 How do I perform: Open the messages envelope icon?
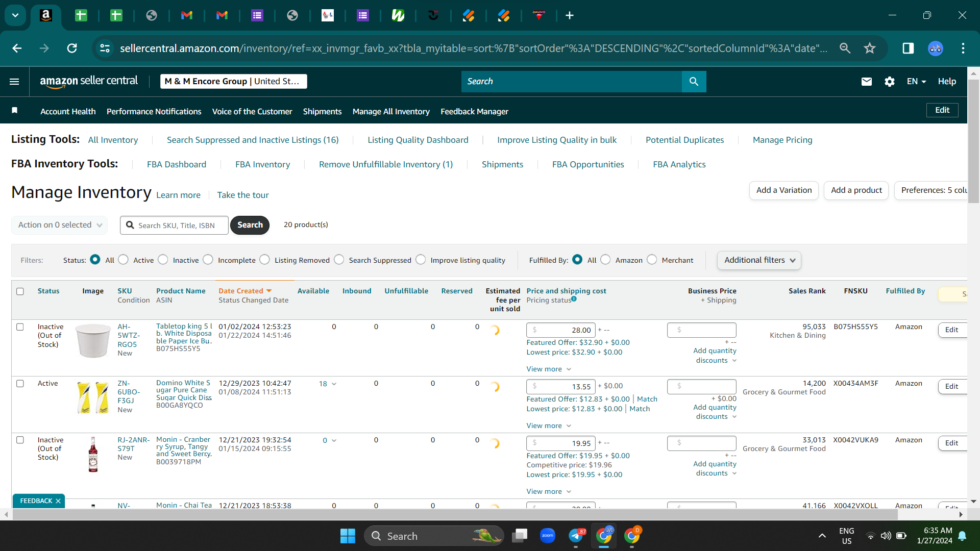coord(867,82)
